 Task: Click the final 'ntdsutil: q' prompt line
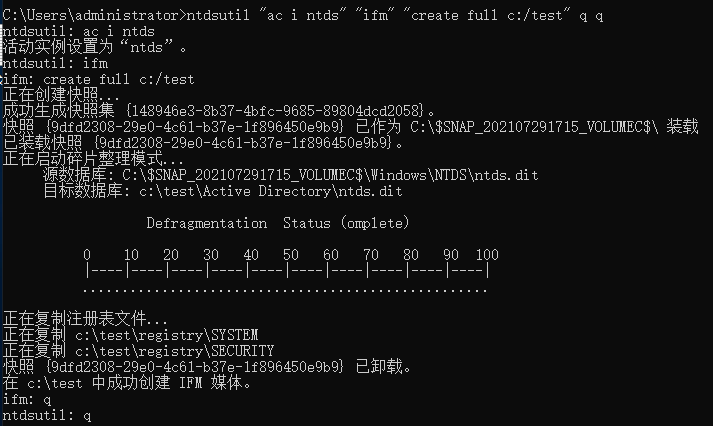[47, 416]
